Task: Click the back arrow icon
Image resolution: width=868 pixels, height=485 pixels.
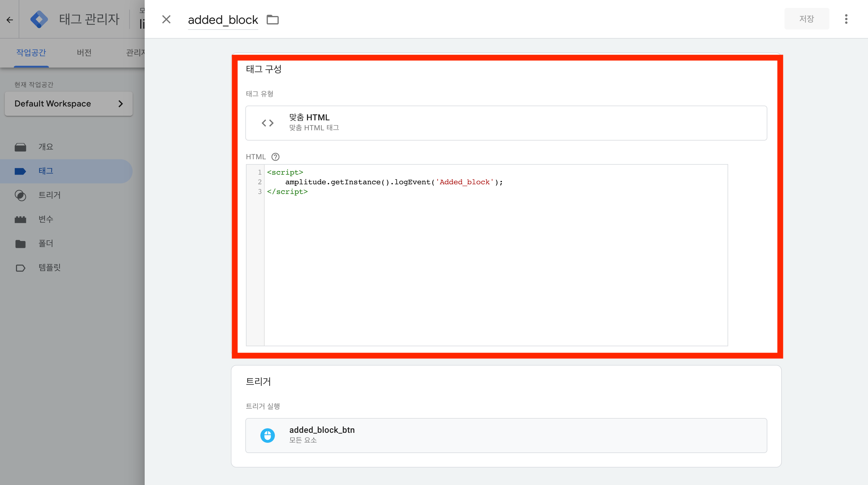Action: 9,20
